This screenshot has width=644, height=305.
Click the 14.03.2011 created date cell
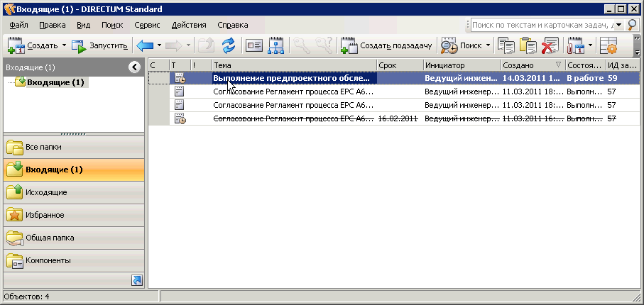point(533,78)
